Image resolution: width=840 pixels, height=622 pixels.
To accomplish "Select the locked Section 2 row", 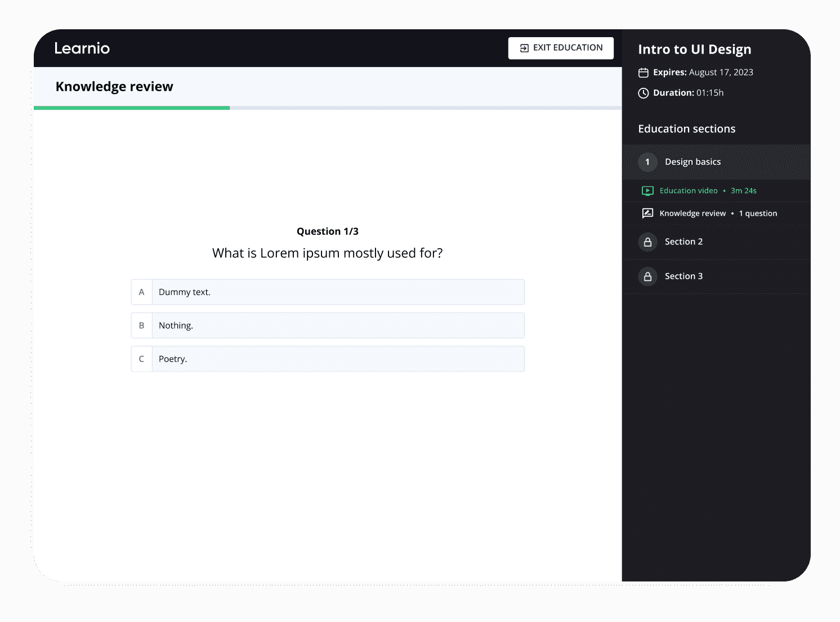I will [716, 242].
